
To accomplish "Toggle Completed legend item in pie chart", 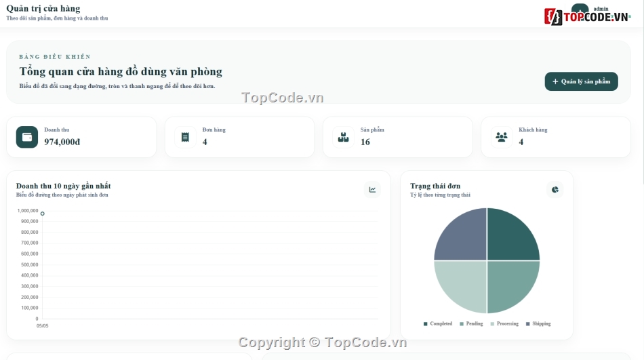I will point(438,324).
